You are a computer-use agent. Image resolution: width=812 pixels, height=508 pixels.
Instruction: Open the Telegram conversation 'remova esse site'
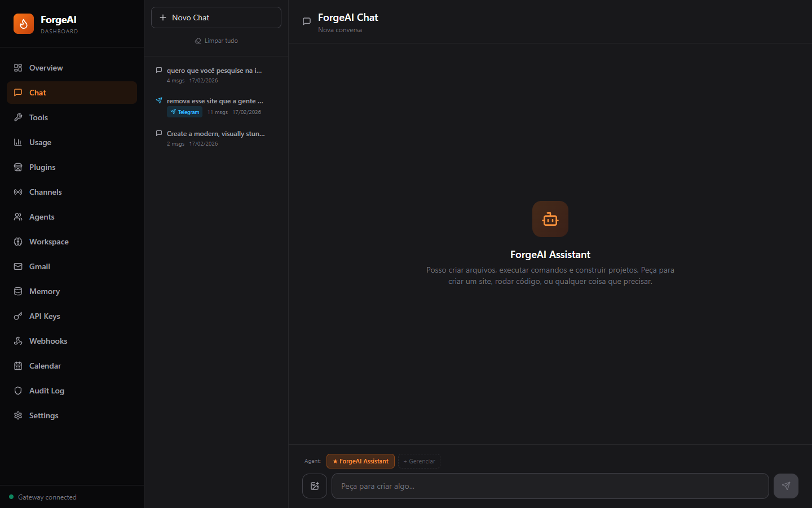[x=214, y=106]
